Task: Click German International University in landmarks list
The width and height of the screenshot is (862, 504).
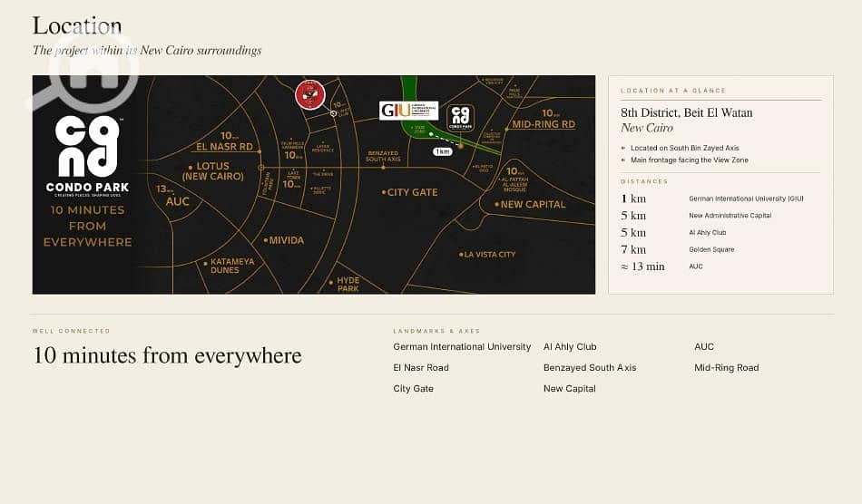Action: [x=462, y=347]
